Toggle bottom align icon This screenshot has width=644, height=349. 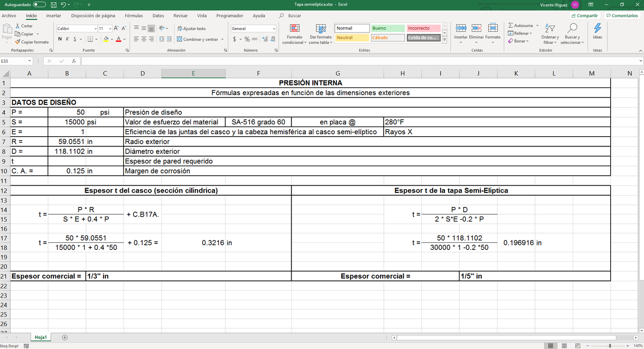(152, 28)
